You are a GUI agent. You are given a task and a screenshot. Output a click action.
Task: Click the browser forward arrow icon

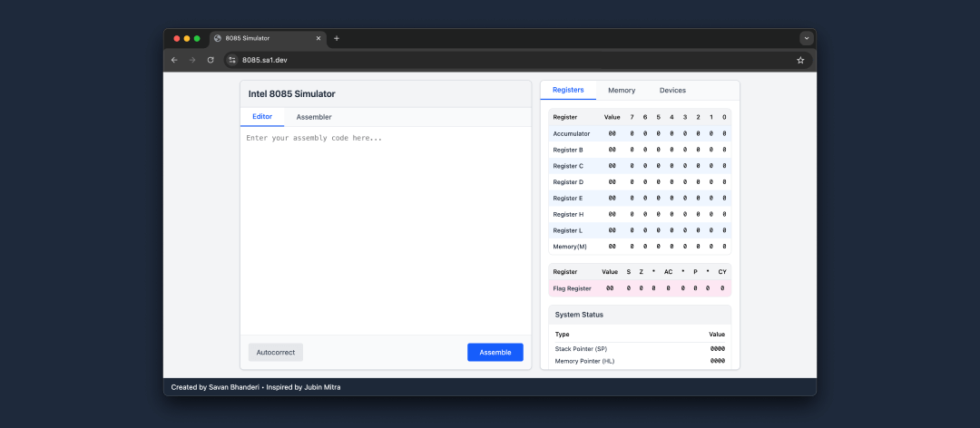click(x=192, y=60)
